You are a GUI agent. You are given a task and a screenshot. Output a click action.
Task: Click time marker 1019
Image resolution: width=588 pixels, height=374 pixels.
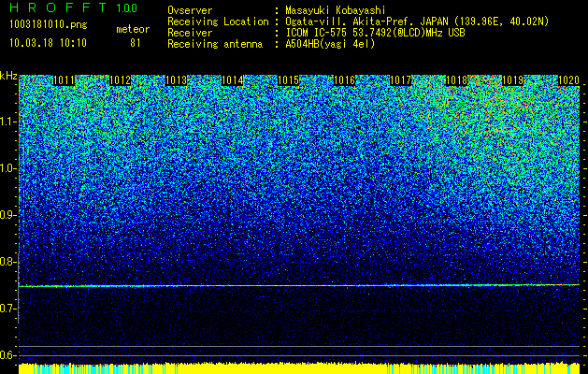pyautogui.click(x=512, y=80)
